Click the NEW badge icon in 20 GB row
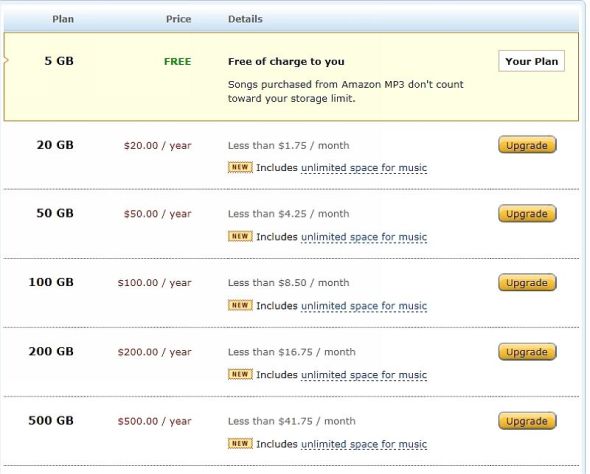Viewport: 590px width, 474px height. 240,167
